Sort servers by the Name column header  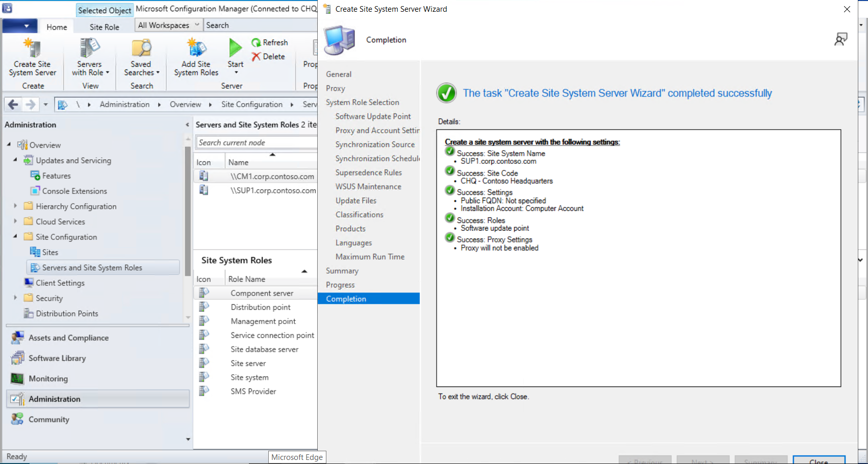(x=239, y=162)
